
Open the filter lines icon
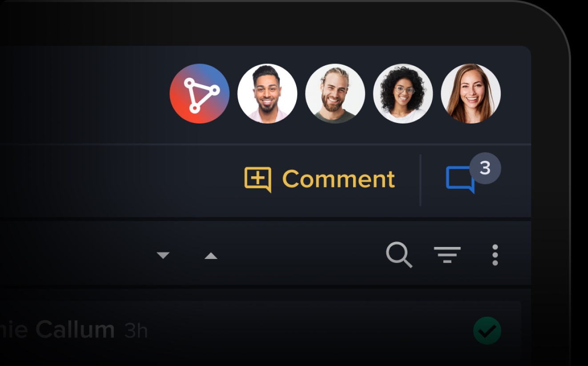point(447,255)
